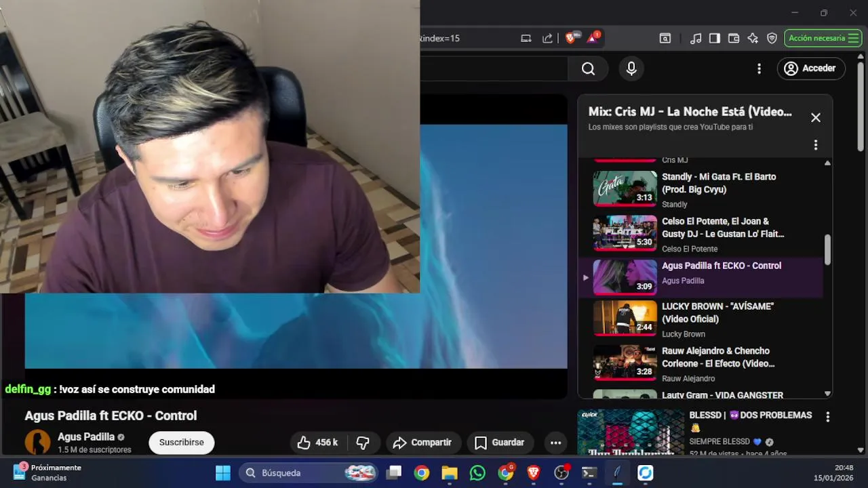
Task: Open OBS Studio from taskbar
Action: 561,472
